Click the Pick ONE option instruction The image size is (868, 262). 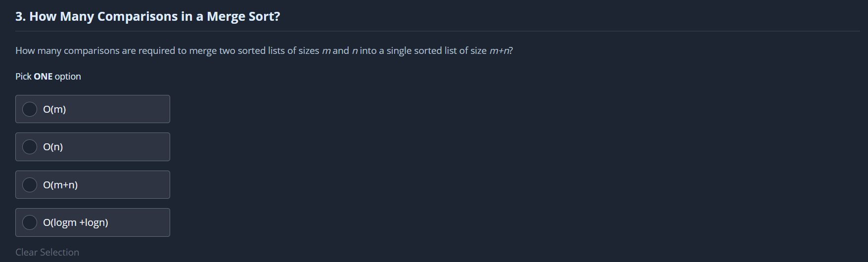[48, 76]
